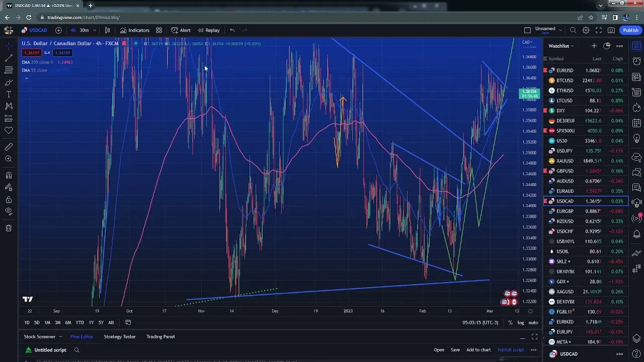Open the Indicators dialog
Image resolution: width=644 pixels, height=362 pixels.
(134, 30)
